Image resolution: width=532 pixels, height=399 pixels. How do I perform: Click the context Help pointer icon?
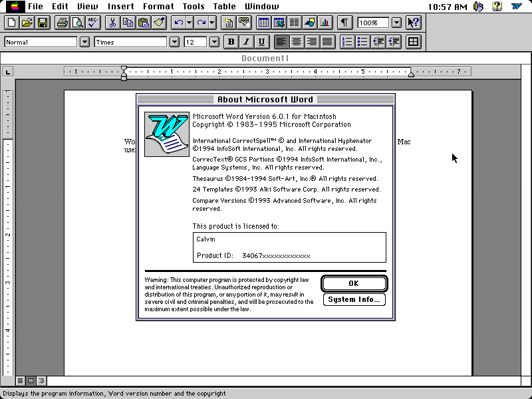[x=413, y=23]
